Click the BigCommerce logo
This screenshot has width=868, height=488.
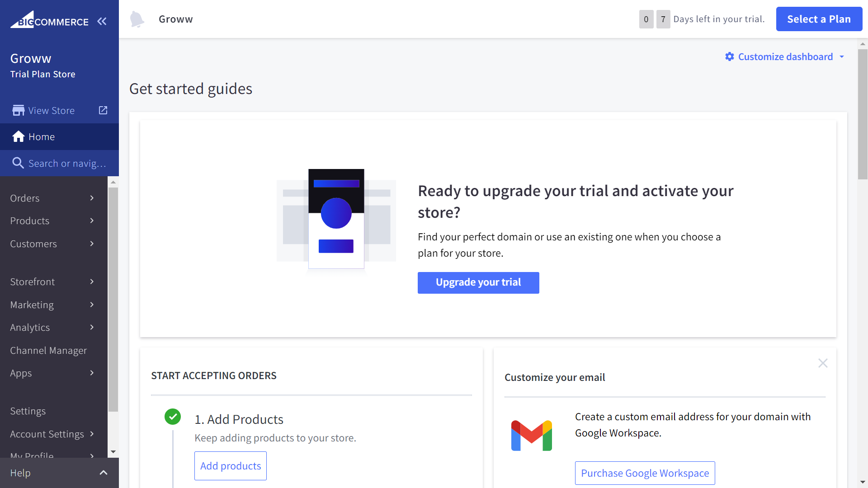pyautogui.click(x=49, y=21)
